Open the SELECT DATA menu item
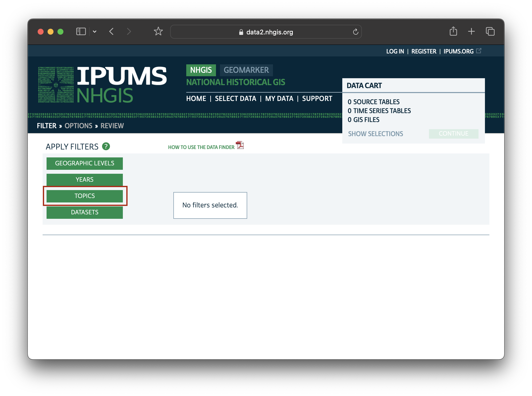532x396 pixels. tap(236, 99)
